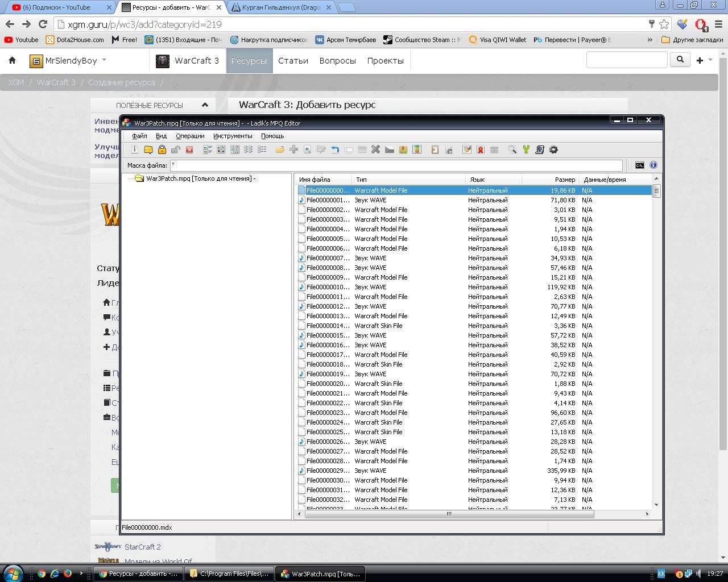Open the StarCraft 2 sidebar link
The image size is (728, 582).
pos(143,547)
